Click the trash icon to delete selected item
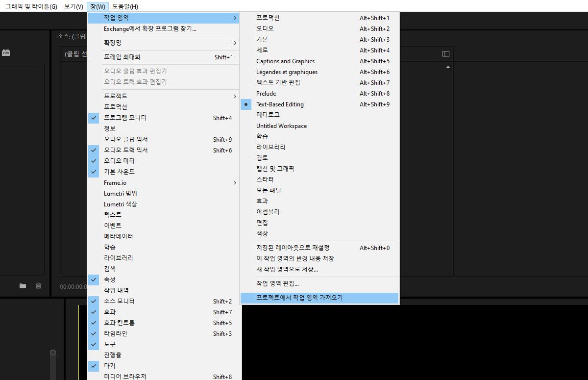The height and width of the screenshot is (380, 588). click(x=39, y=286)
